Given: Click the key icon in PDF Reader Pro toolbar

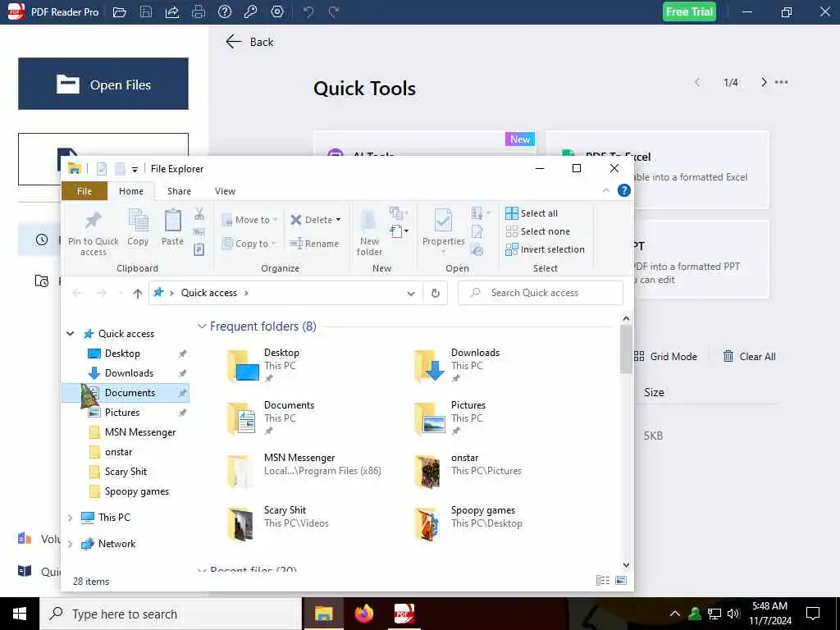Looking at the screenshot, I should pyautogui.click(x=251, y=11).
